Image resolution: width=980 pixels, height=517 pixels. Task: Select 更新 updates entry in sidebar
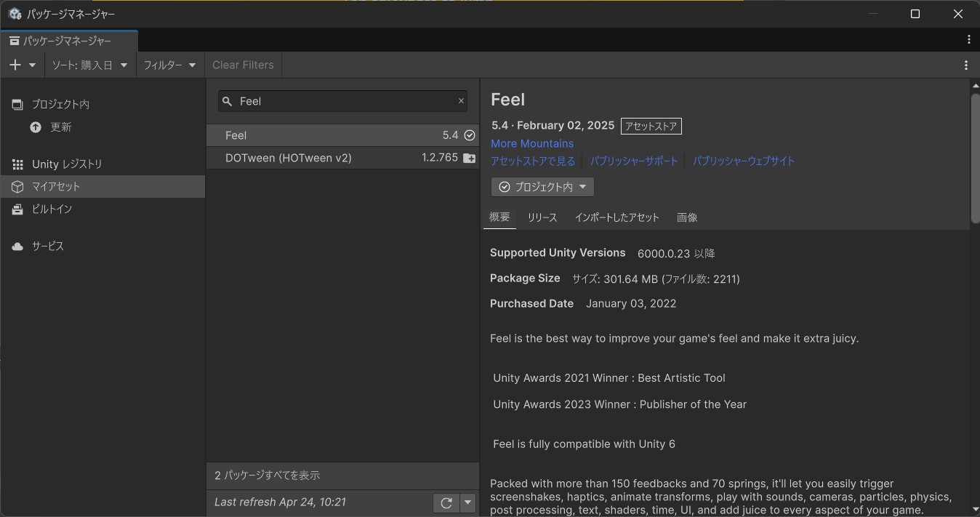click(103, 127)
